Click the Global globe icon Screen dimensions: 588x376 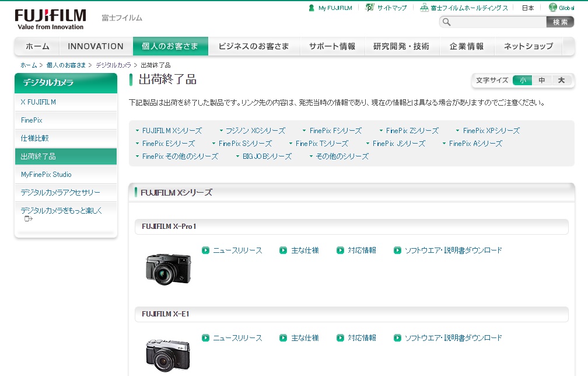pos(553,7)
